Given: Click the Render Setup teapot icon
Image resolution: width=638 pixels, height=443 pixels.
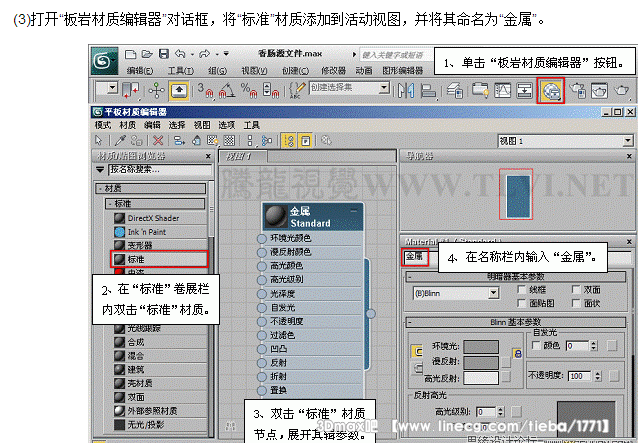Looking at the screenshot, I should [577, 90].
